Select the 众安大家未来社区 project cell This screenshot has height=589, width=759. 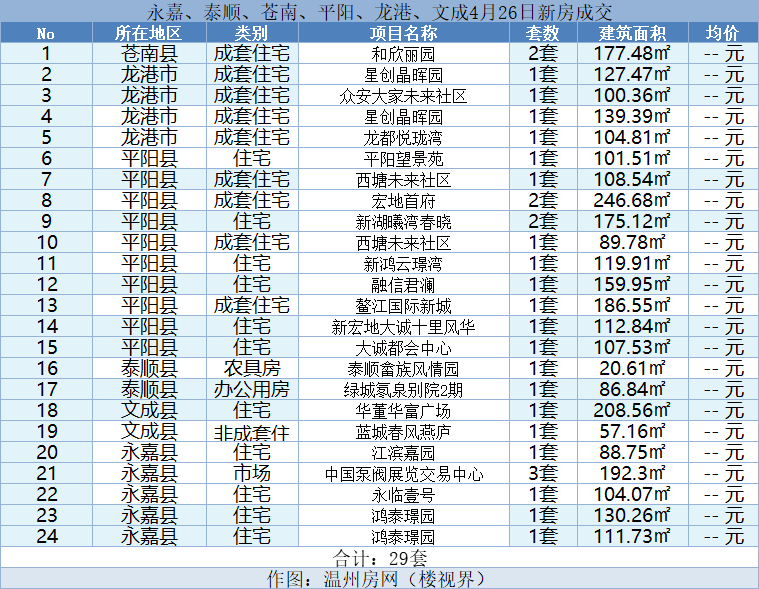[403, 96]
